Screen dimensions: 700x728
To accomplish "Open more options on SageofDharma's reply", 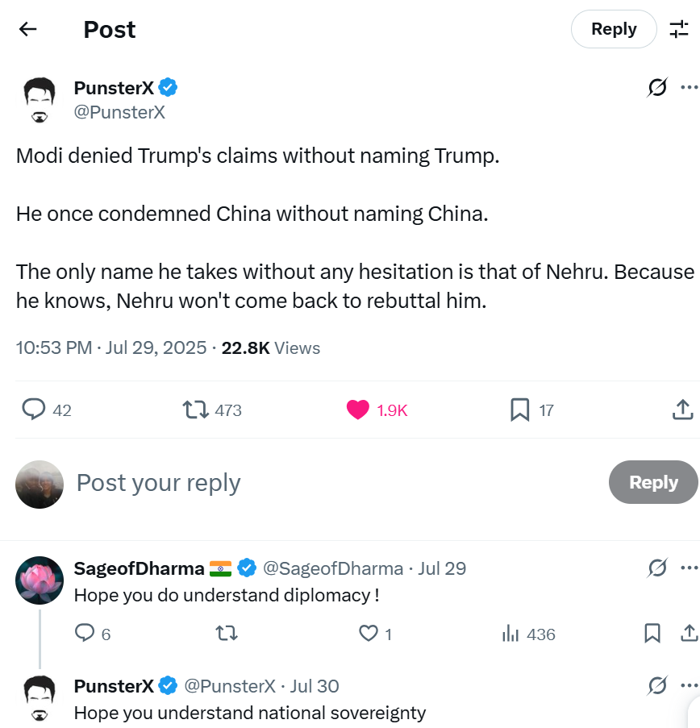I will [688, 568].
